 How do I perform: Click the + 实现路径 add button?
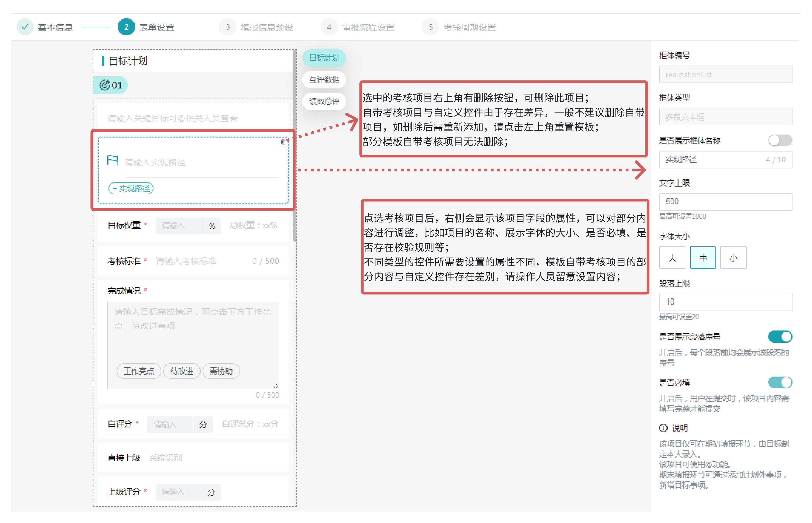131,188
